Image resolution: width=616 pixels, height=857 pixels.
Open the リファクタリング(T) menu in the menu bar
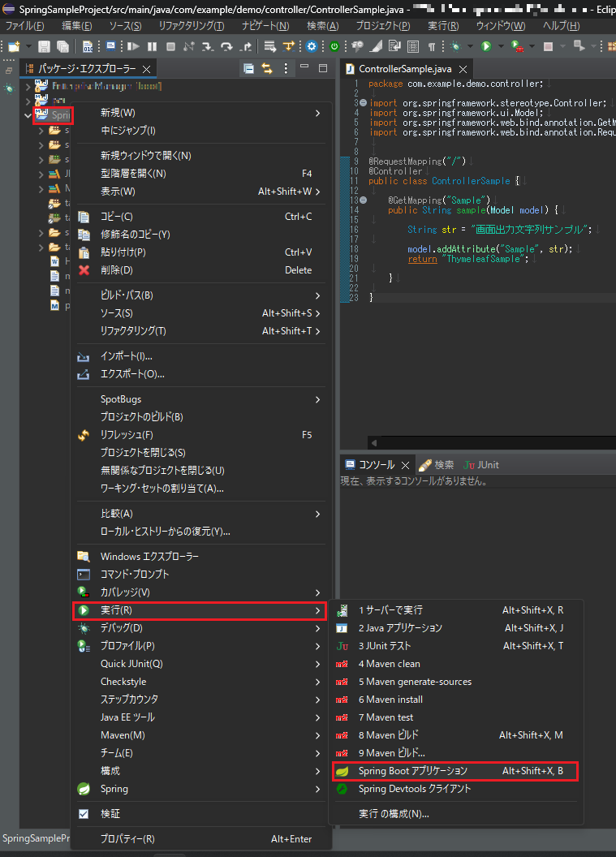[192, 26]
